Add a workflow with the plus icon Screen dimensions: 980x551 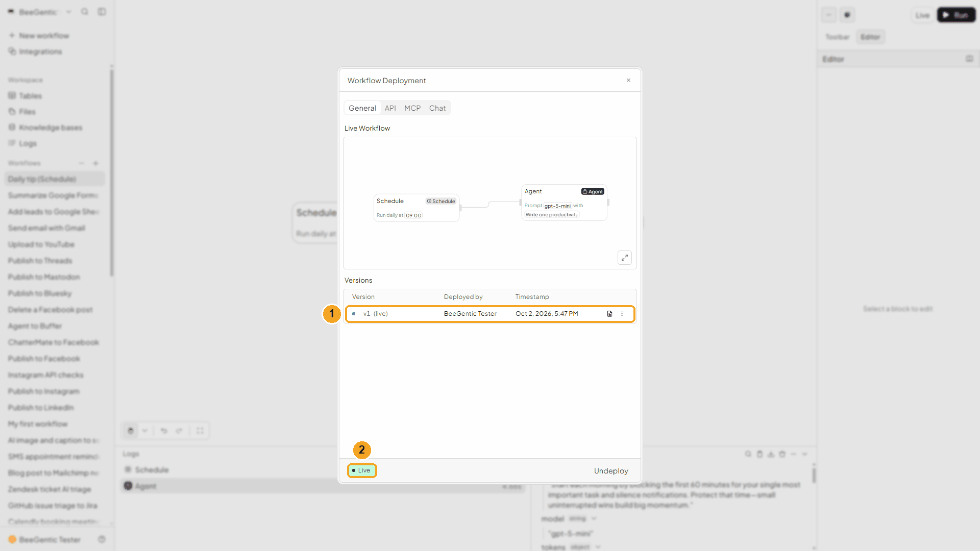click(95, 163)
